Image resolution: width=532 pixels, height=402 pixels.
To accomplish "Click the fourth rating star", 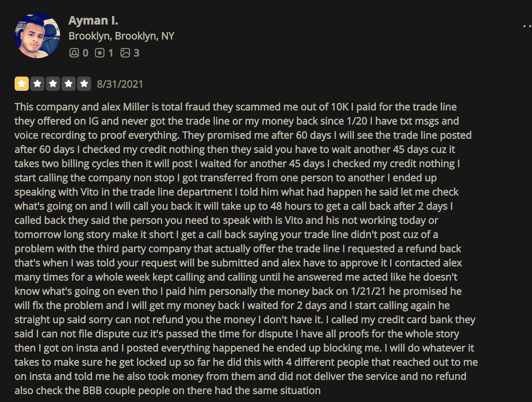I will click(x=68, y=84).
